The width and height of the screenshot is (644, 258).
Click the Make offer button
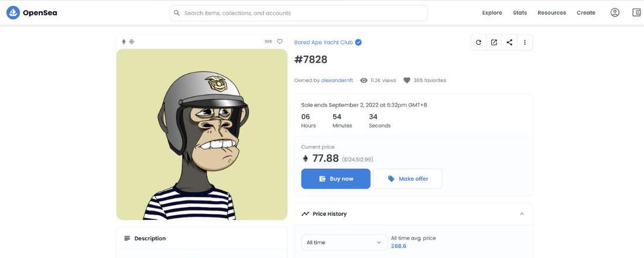click(x=408, y=179)
